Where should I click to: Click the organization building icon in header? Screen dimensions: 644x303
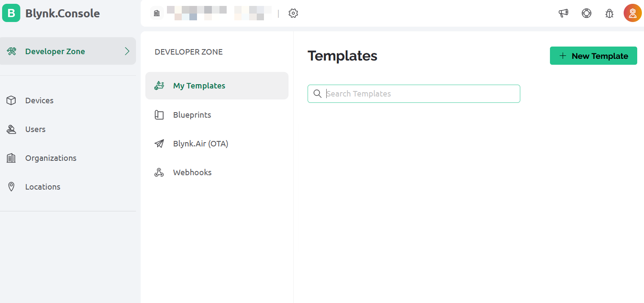pyautogui.click(x=157, y=13)
